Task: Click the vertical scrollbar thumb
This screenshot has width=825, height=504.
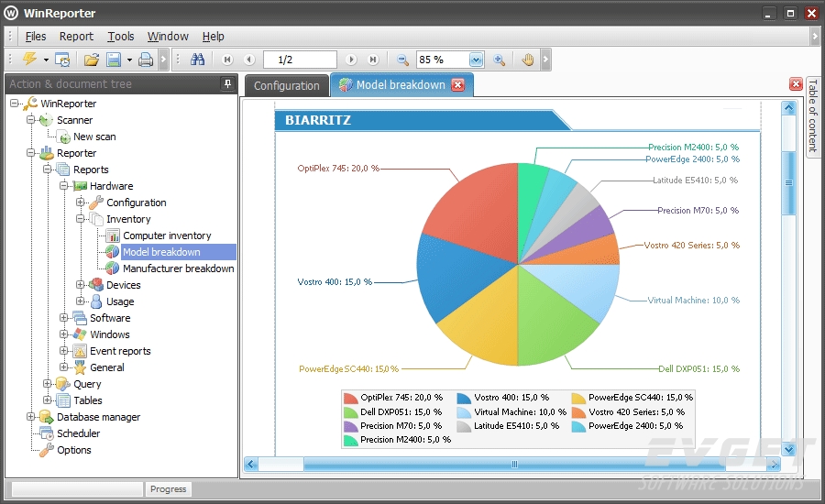Action: 788,183
